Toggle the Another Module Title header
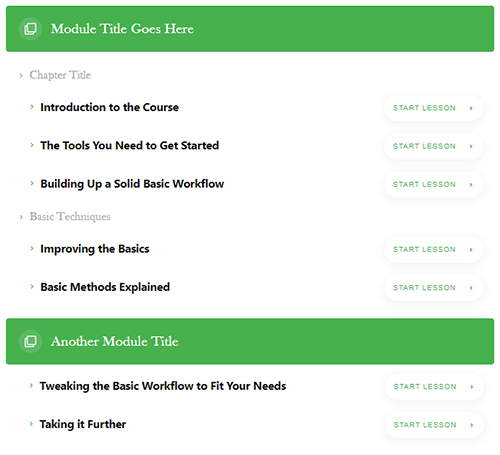 [x=250, y=341]
